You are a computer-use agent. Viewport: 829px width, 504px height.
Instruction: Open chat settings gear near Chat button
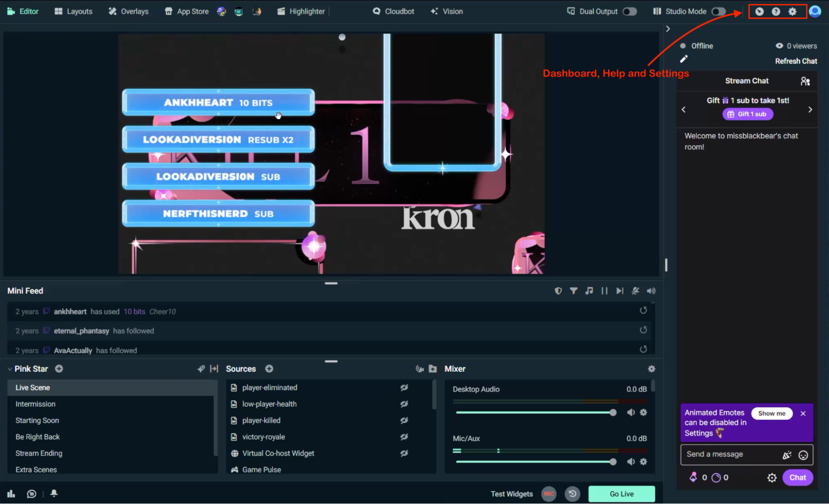pyautogui.click(x=772, y=477)
